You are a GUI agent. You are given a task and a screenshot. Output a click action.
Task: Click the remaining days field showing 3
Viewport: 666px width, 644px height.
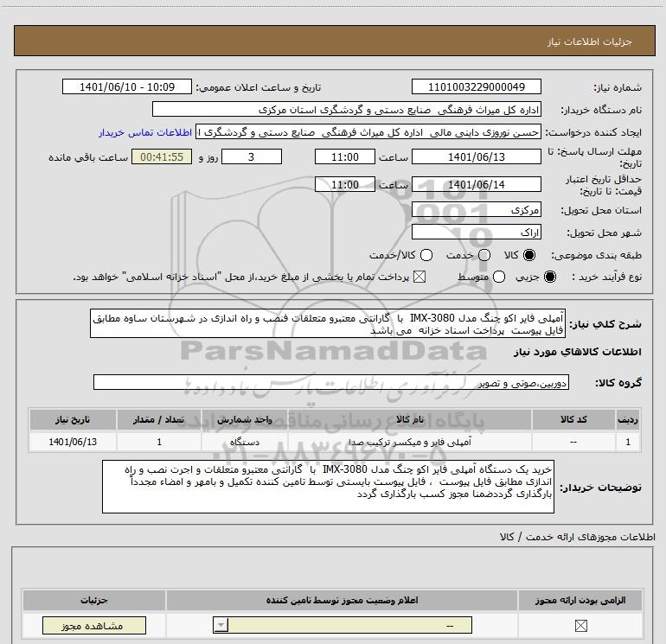pos(252,157)
